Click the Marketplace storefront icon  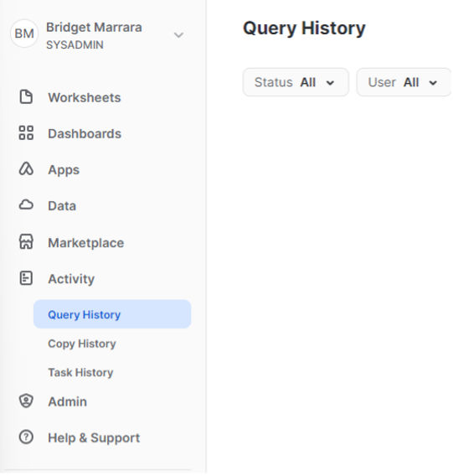click(26, 242)
